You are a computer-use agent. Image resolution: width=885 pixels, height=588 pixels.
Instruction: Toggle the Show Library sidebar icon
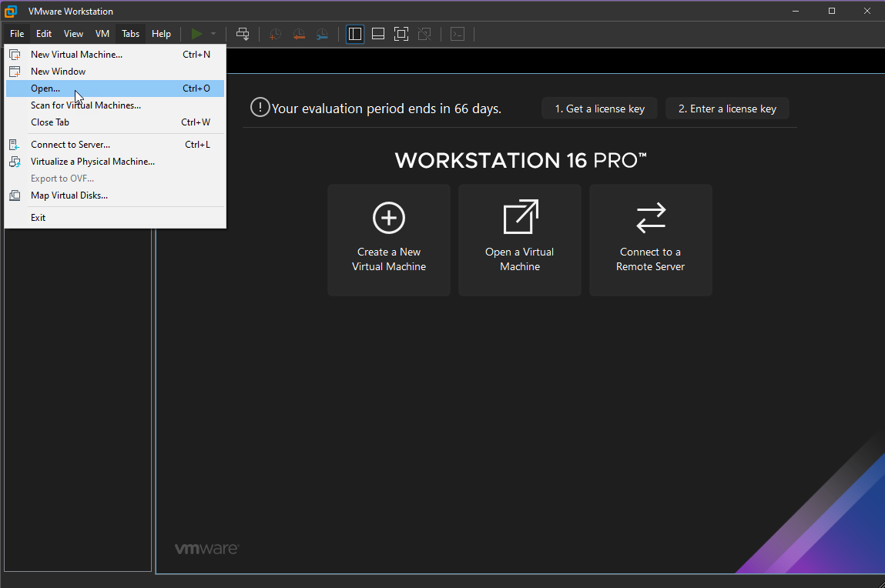point(355,34)
